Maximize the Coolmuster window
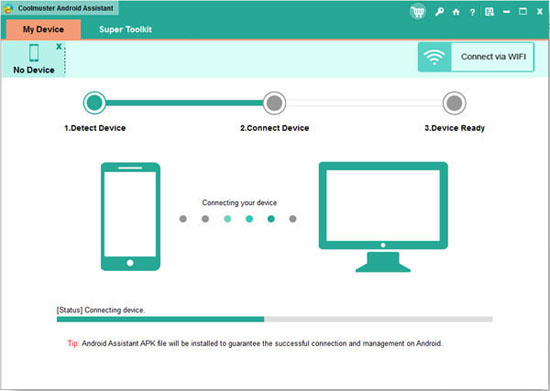Viewport: 550px width, 391px height. 523,12
